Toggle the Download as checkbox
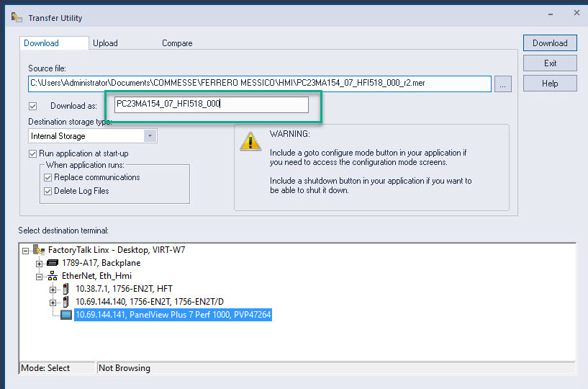This screenshot has width=588, height=389. pos(33,106)
